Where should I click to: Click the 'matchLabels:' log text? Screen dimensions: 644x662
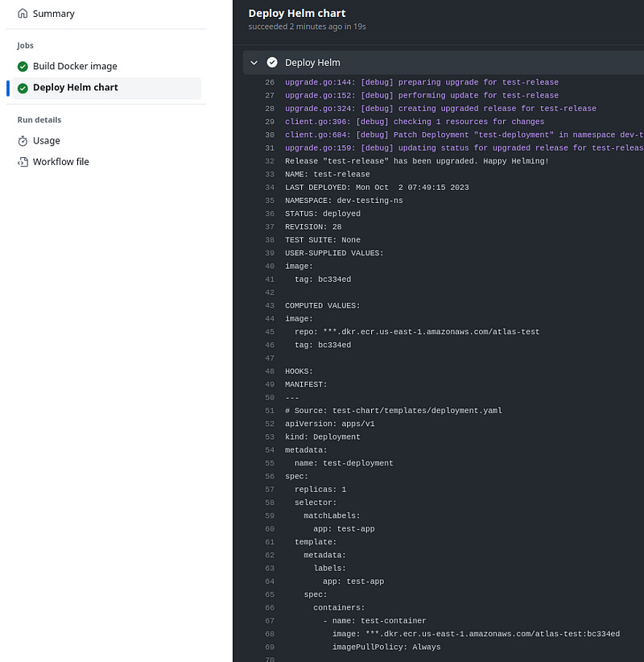[x=332, y=516]
